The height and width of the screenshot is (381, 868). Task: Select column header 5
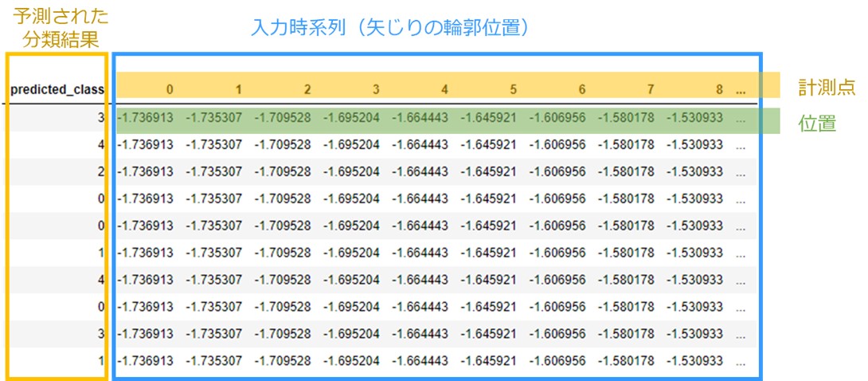click(x=514, y=90)
